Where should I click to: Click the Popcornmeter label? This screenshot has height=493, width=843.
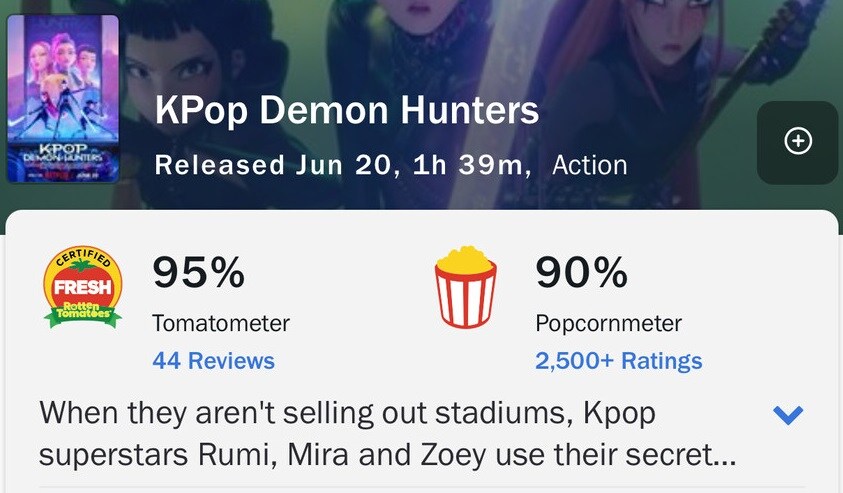coord(609,323)
